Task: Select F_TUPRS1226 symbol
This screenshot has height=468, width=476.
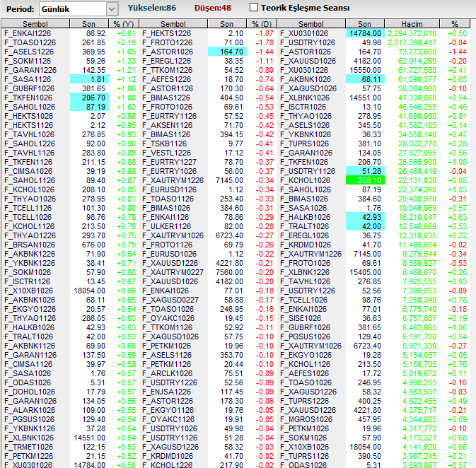Action: 304,401
